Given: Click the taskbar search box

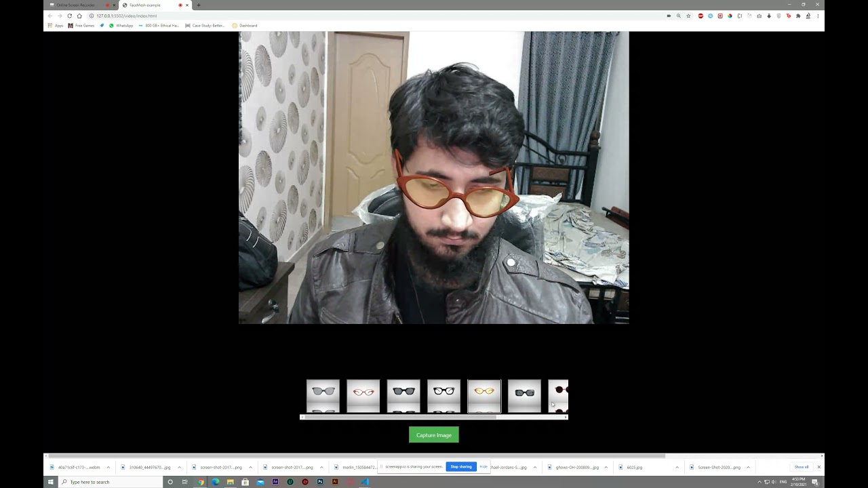Looking at the screenshot, I should pyautogui.click(x=111, y=482).
